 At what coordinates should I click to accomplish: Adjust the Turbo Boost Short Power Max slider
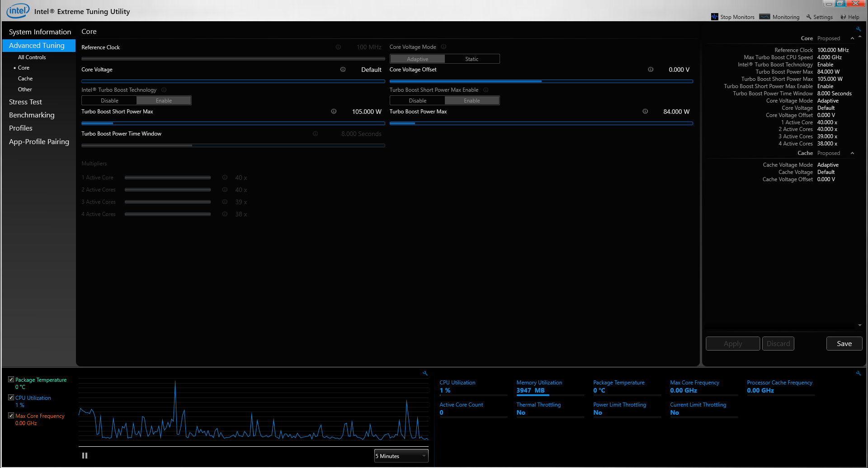point(233,123)
